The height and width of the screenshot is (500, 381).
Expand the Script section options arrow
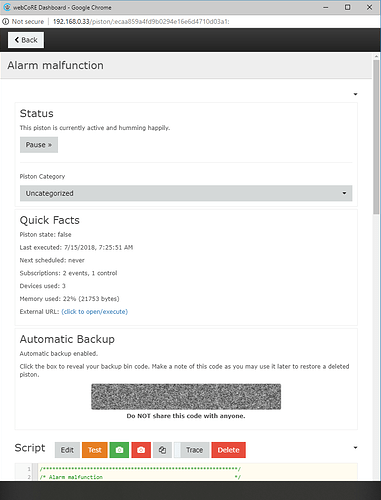(x=355, y=448)
